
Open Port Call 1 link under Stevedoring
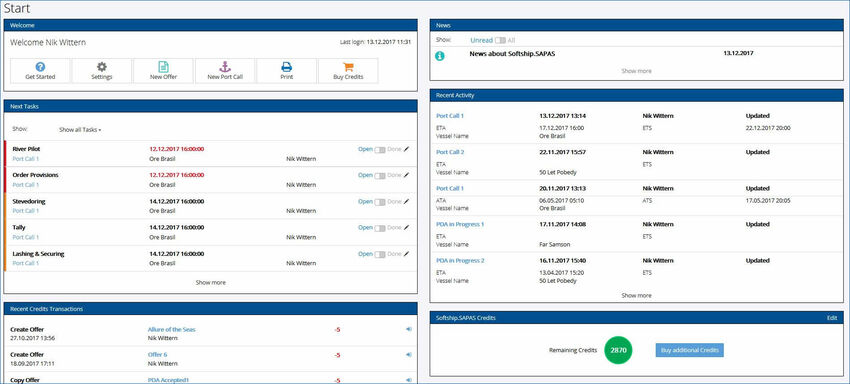[x=25, y=211]
